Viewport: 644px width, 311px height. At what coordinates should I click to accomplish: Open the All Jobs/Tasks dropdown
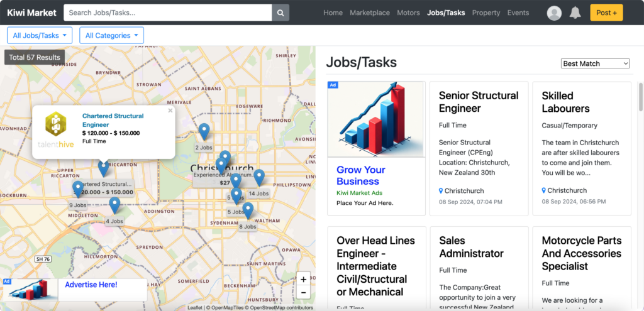40,35
